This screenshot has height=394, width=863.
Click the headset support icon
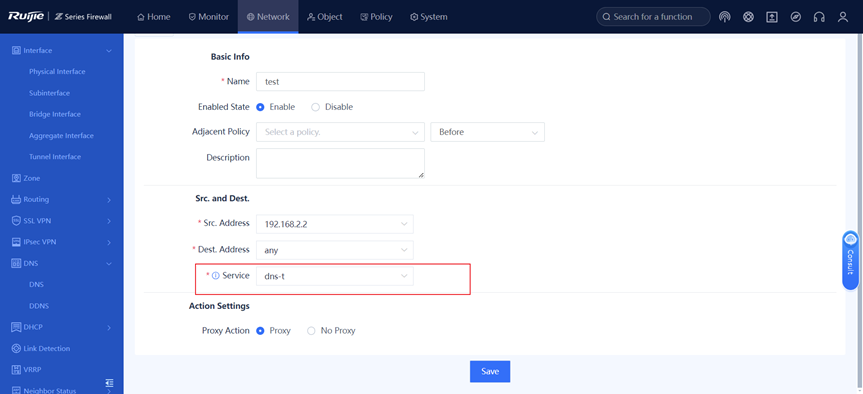[819, 17]
